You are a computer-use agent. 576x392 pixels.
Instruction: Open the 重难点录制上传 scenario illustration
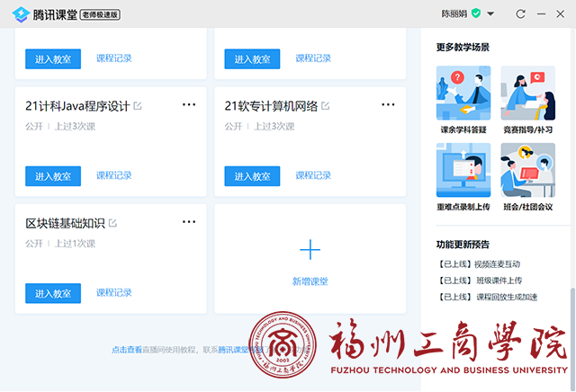click(463, 171)
